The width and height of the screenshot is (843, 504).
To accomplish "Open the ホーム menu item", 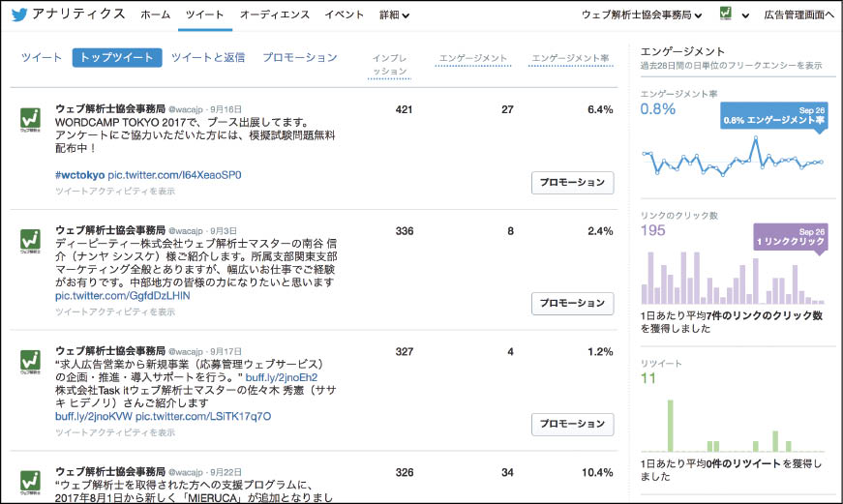I will tap(156, 15).
